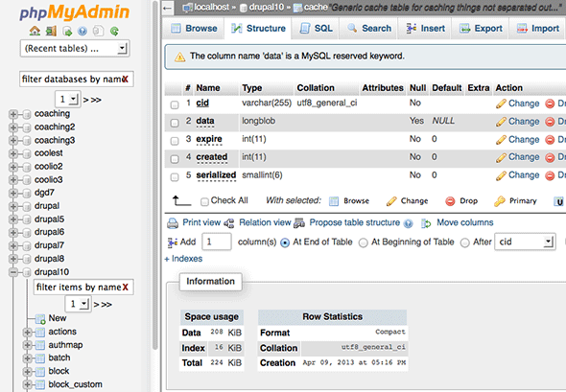Open the Search tab
This screenshot has width=566, height=392.
tap(369, 28)
